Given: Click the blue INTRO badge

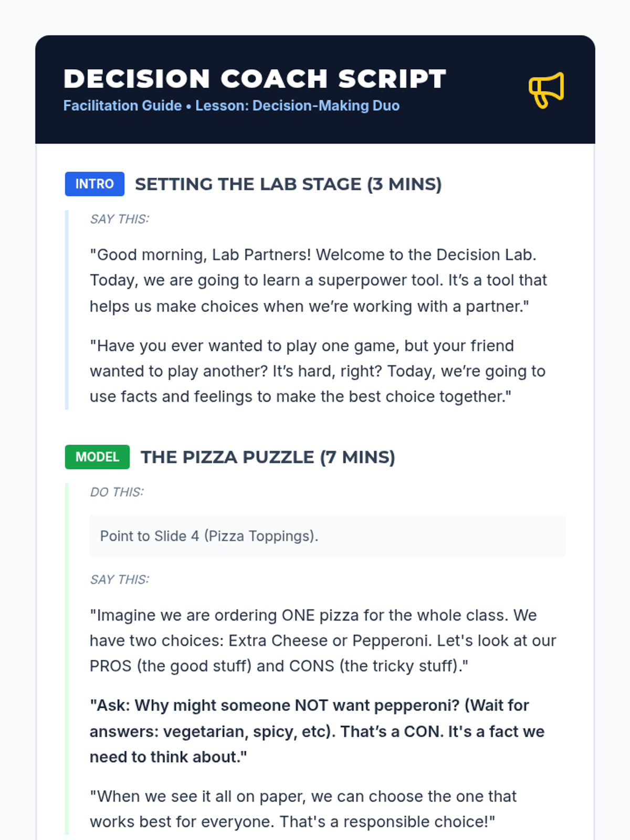Looking at the screenshot, I should coord(94,184).
